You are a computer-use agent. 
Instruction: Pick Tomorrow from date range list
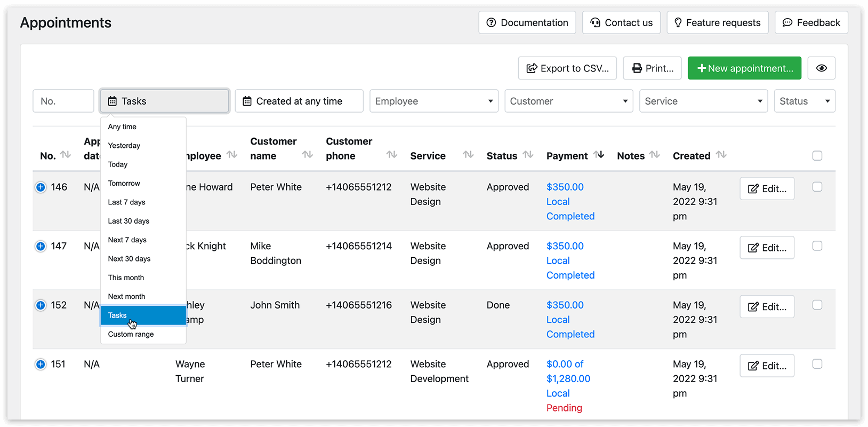[143, 183]
